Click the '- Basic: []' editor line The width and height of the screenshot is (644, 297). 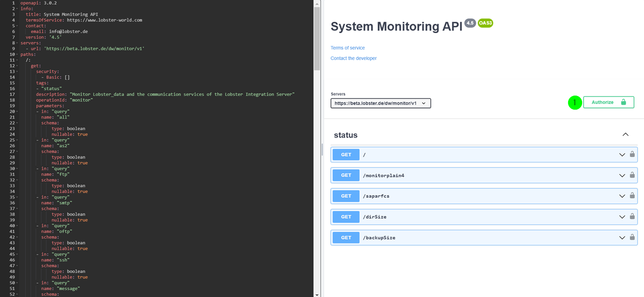pyautogui.click(x=56, y=77)
